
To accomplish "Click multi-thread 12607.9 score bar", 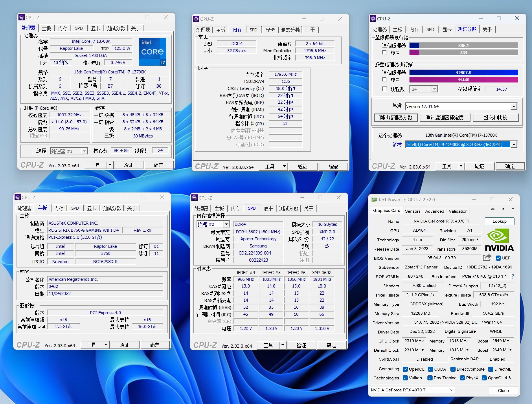I will [463, 73].
